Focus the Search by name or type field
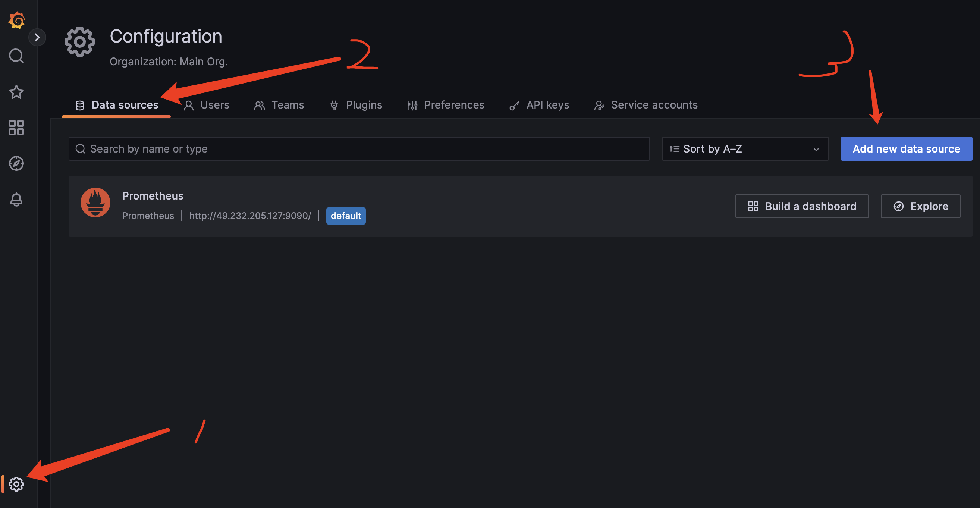The width and height of the screenshot is (980, 508). 359,149
